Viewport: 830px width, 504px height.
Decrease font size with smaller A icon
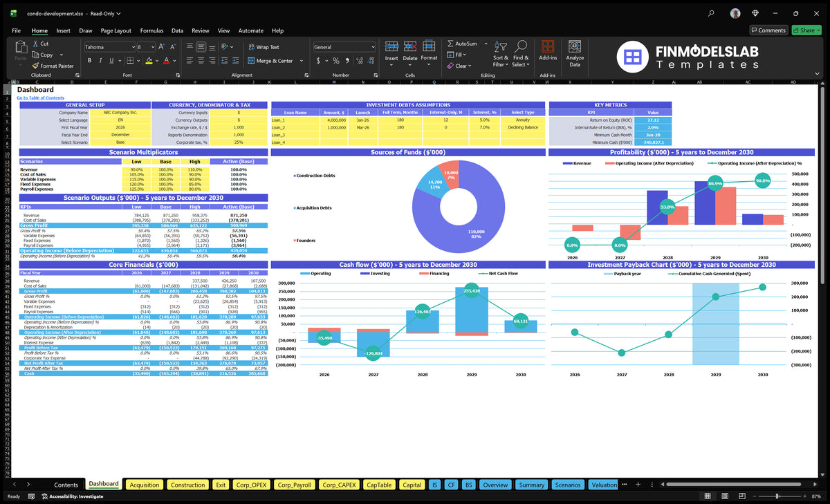point(173,46)
